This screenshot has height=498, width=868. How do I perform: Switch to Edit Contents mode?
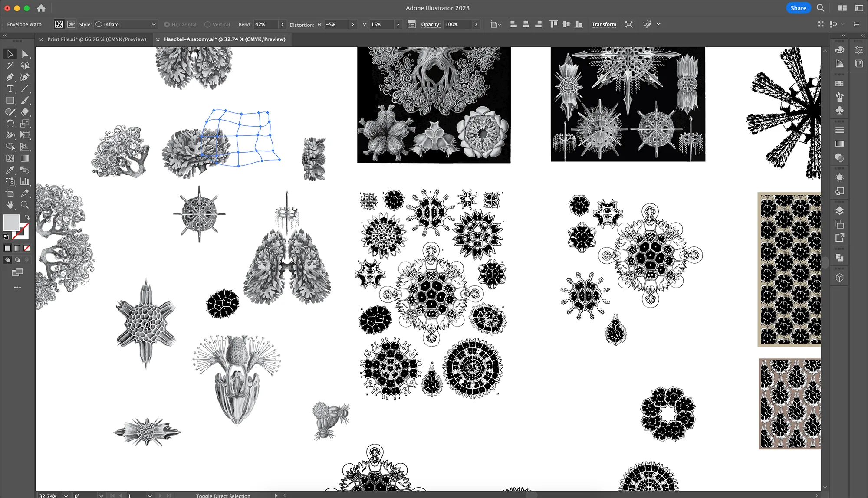(x=71, y=24)
